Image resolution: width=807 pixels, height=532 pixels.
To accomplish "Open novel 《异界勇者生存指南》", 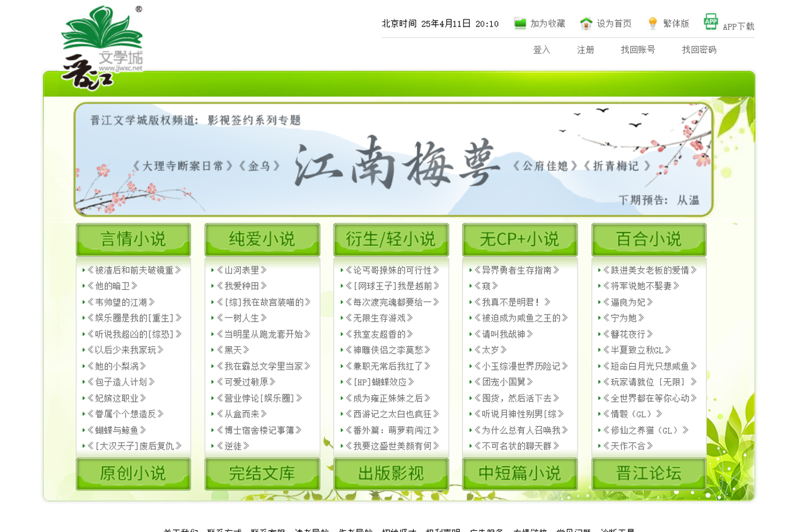I will tap(516, 270).
